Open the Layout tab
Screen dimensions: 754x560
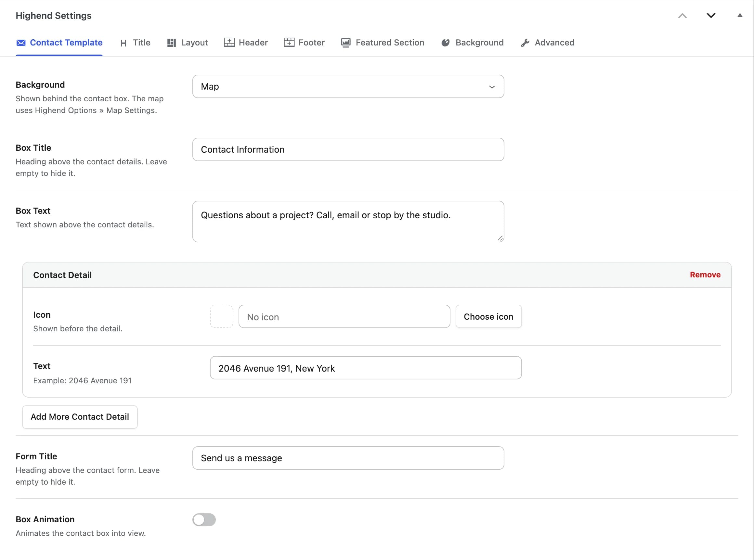coord(188,43)
